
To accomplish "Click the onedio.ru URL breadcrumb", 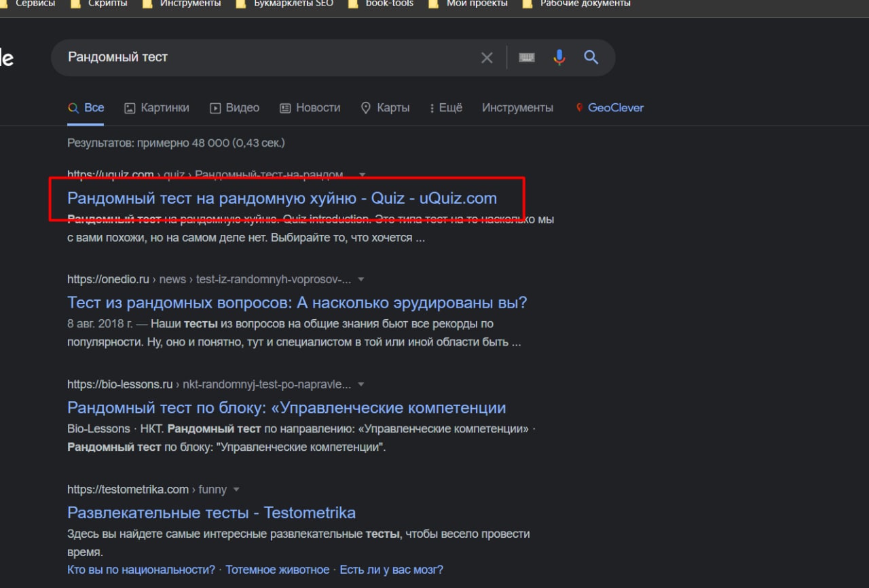I will click(209, 279).
